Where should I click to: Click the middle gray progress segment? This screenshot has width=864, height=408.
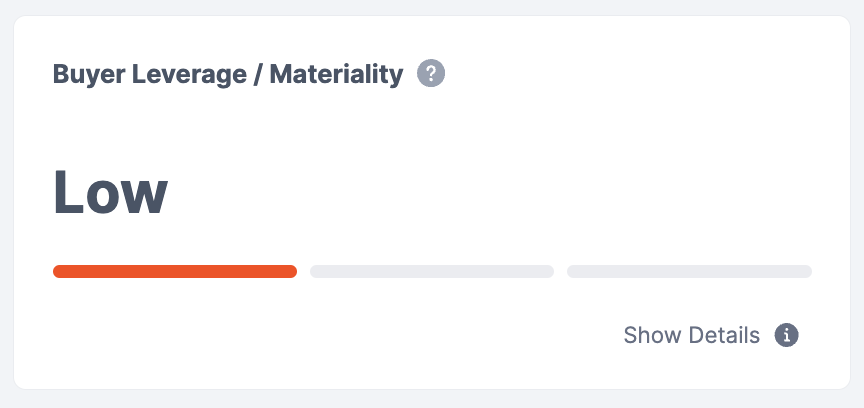click(432, 271)
